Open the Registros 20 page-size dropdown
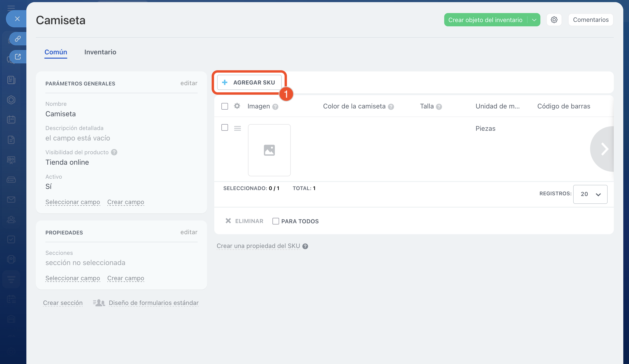The width and height of the screenshot is (629, 364). point(590,194)
